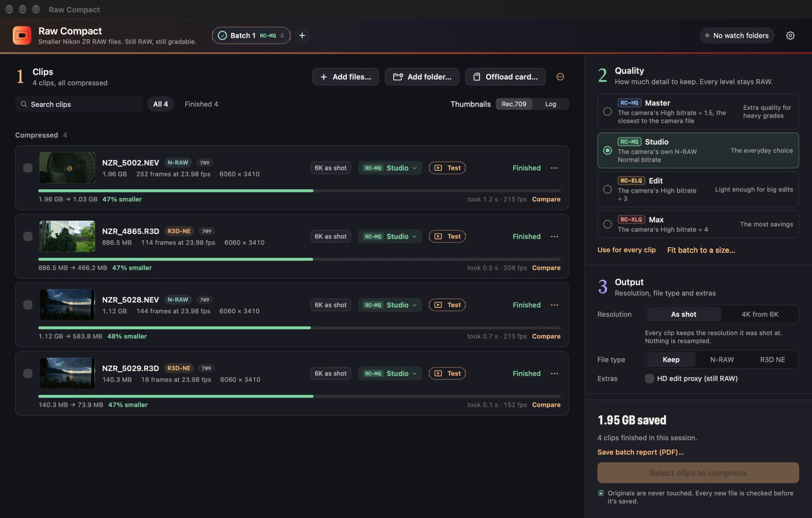The width and height of the screenshot is (812, 518).
Task: Open more options for NZR_5002.NEV
Action: [554, 168]
